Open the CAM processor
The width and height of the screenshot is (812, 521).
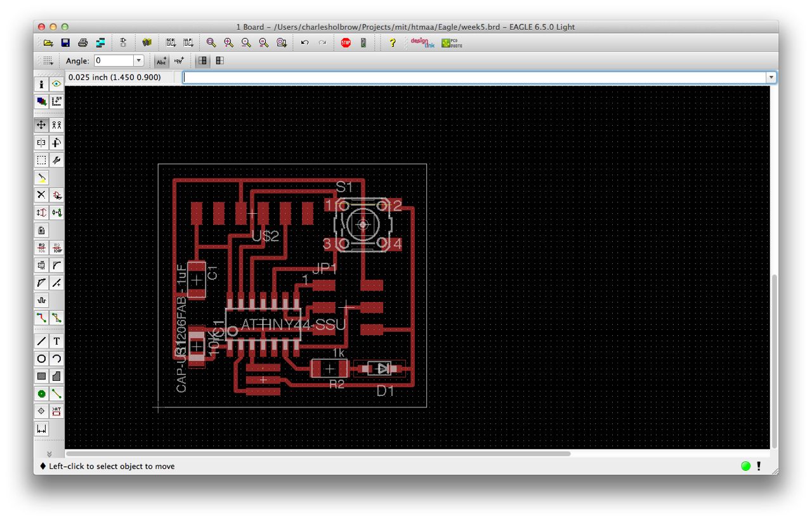100,43
